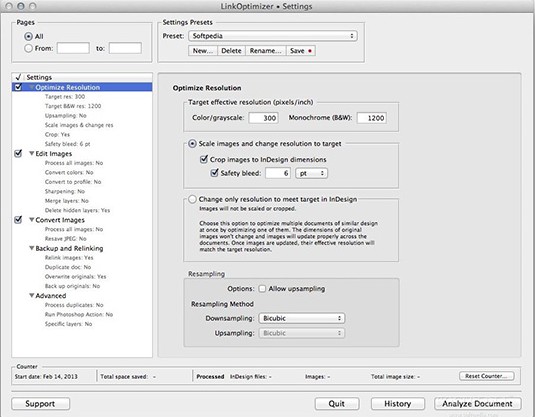Click 'Upsampling: No' in settings list
Image resolution: width=535 pixels, height=417 pixels.
[x=66, y=116]
